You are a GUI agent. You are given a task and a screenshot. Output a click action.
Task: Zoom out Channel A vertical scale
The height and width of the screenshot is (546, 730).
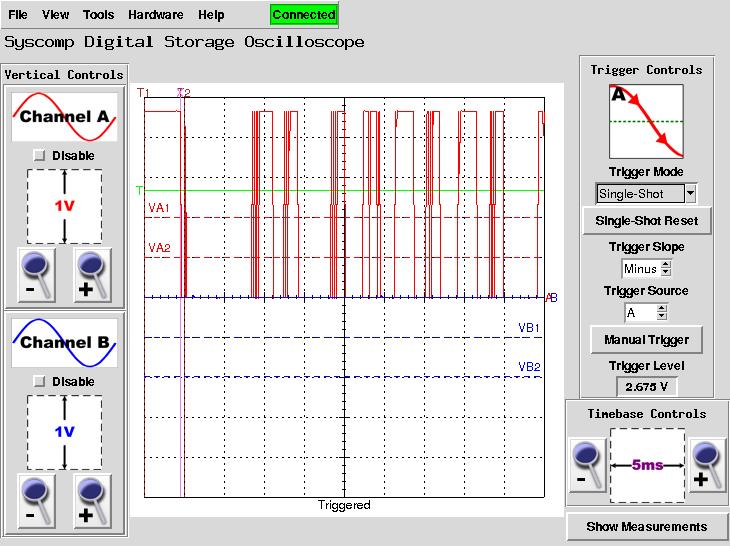click(x=36, y=275)
